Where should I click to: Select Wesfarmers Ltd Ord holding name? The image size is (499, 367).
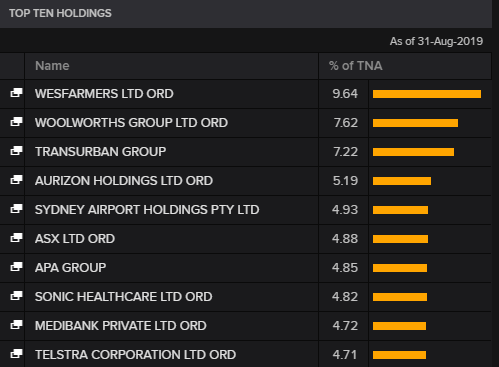(104, 94)
